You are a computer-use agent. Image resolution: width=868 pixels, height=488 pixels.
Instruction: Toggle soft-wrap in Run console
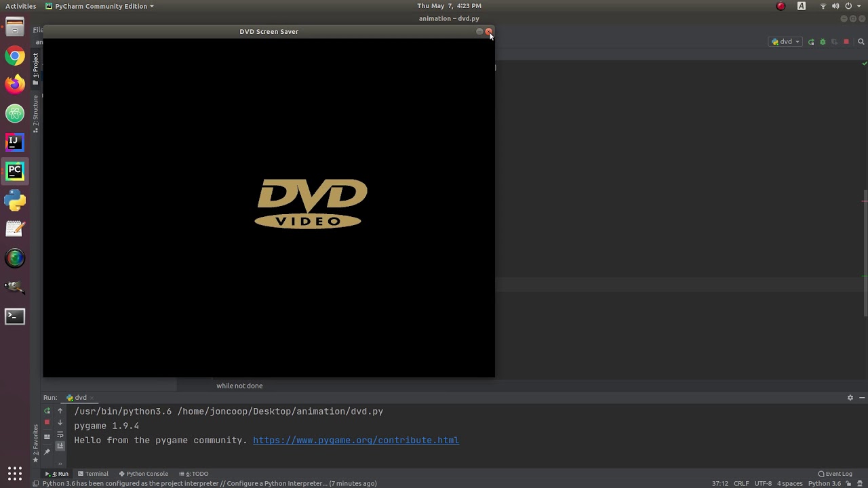[x=60, y=434]
